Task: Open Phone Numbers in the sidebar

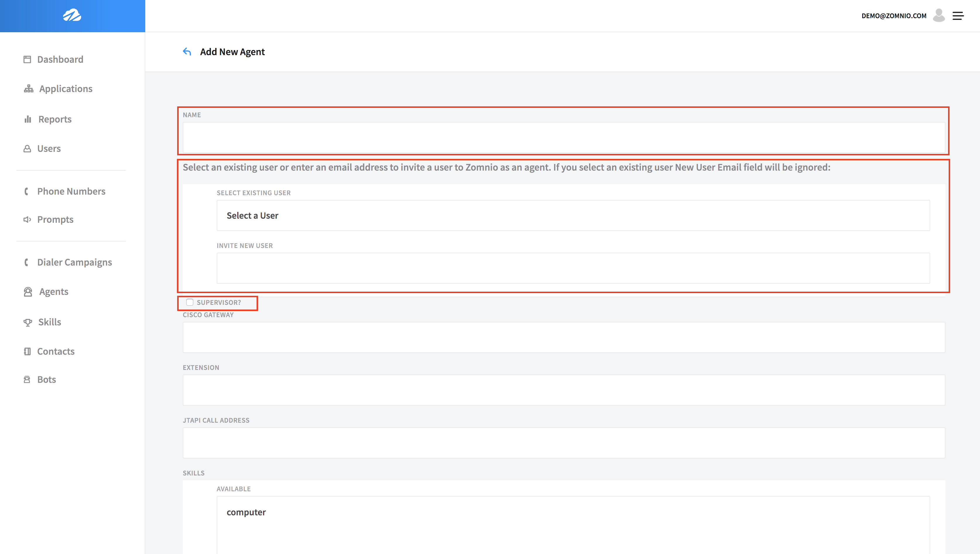Action: 71,191
